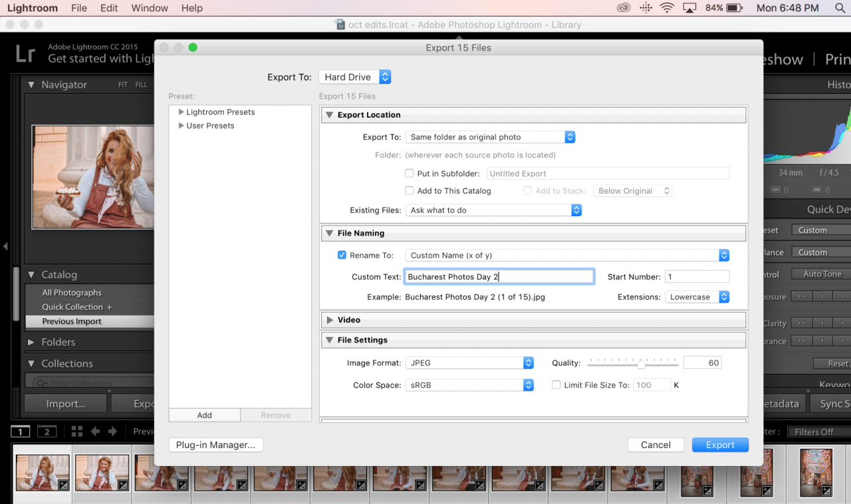Open the Spotlight search magnifier icon
The width and height of the screenshot is (851, 504).
pos(840,8)
